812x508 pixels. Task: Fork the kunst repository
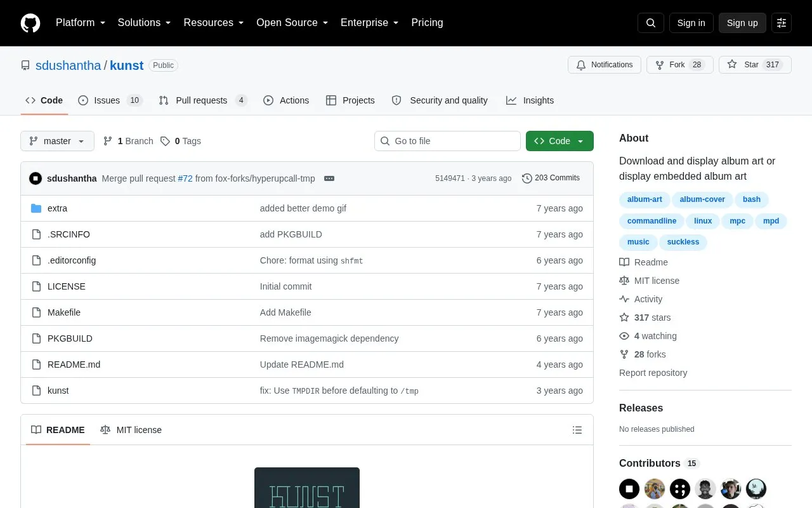680,65
